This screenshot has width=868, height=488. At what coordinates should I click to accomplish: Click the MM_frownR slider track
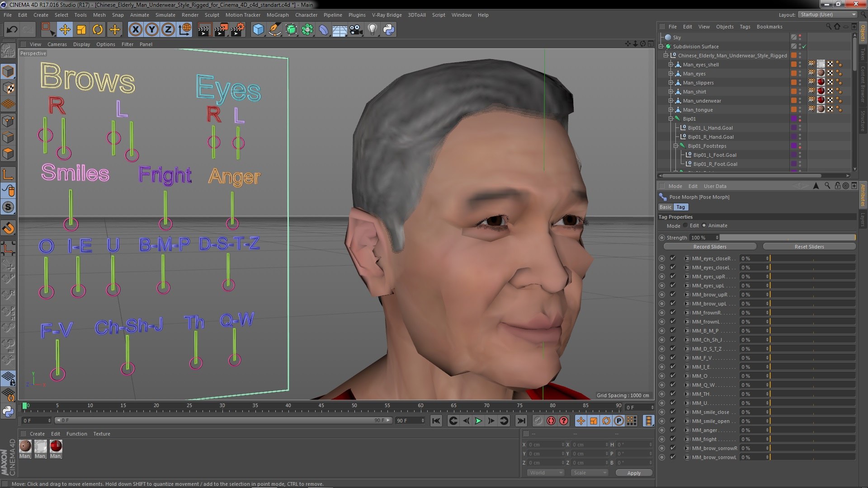click(x=812, y=313)
